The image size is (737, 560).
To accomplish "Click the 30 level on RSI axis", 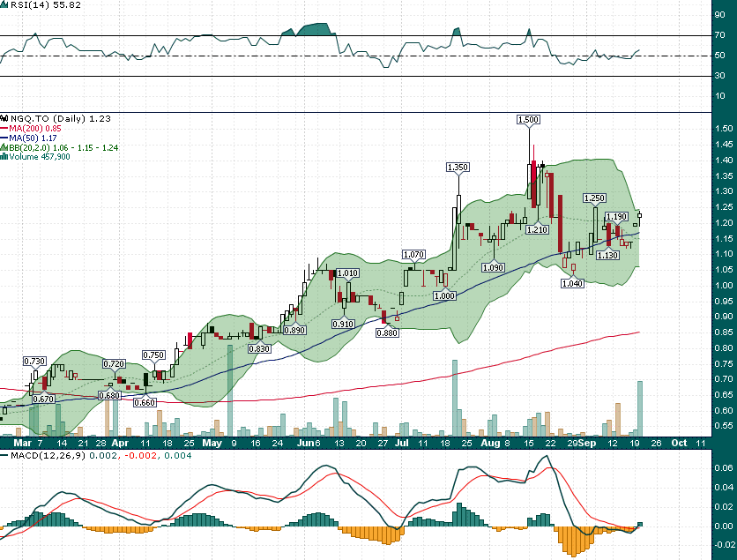I will pyautogui.click(x=719, y=76).
